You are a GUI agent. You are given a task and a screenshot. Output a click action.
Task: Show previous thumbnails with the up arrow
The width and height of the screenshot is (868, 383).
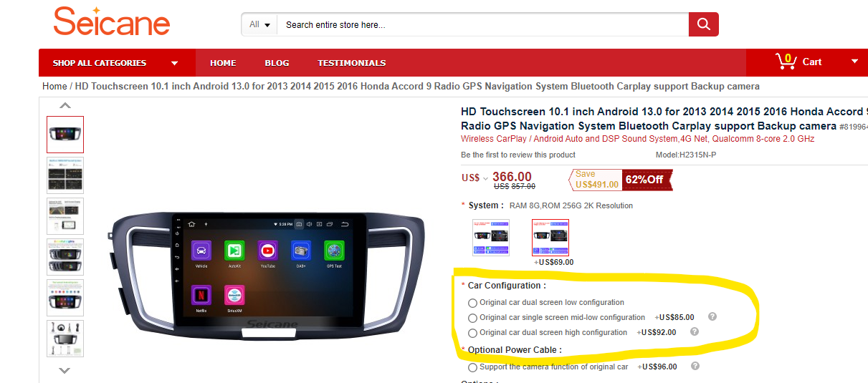tap(65, 105)
